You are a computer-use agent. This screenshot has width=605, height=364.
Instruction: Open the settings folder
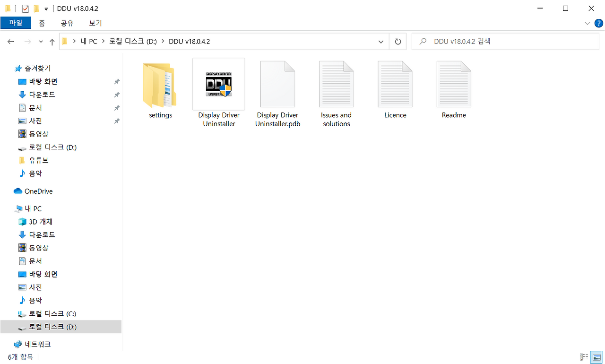(160, 84)
